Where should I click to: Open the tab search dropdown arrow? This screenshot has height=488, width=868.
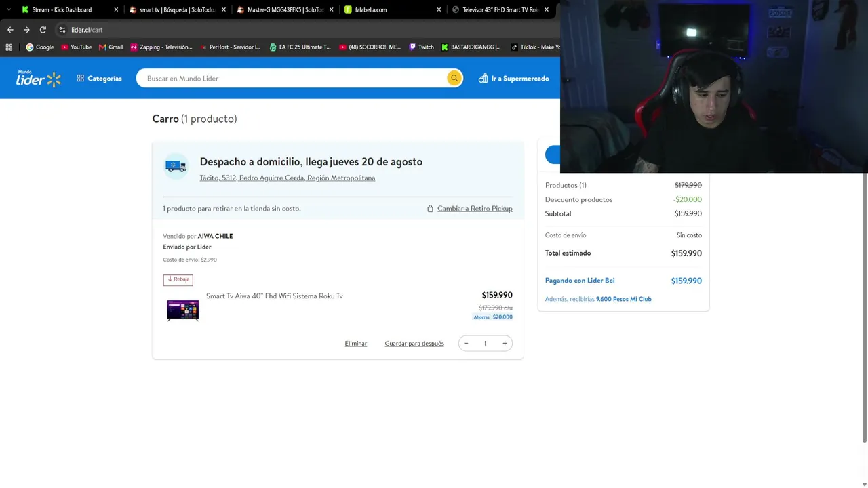click(x=8, y=10)
